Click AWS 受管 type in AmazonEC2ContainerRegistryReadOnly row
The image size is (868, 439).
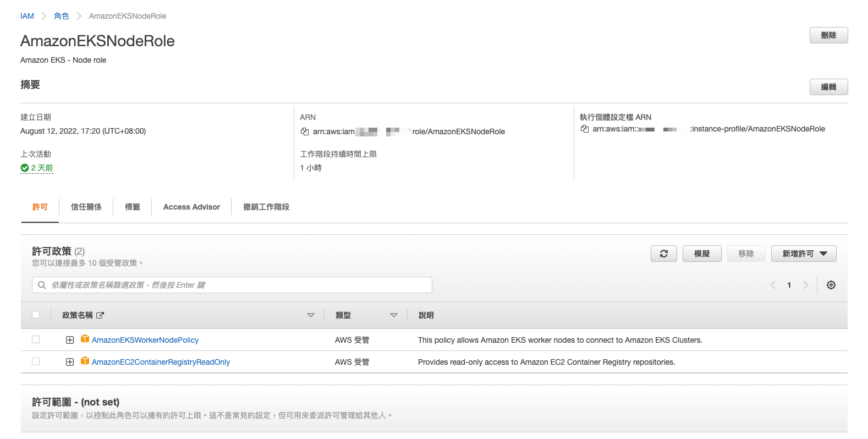(x=352, y=362)
